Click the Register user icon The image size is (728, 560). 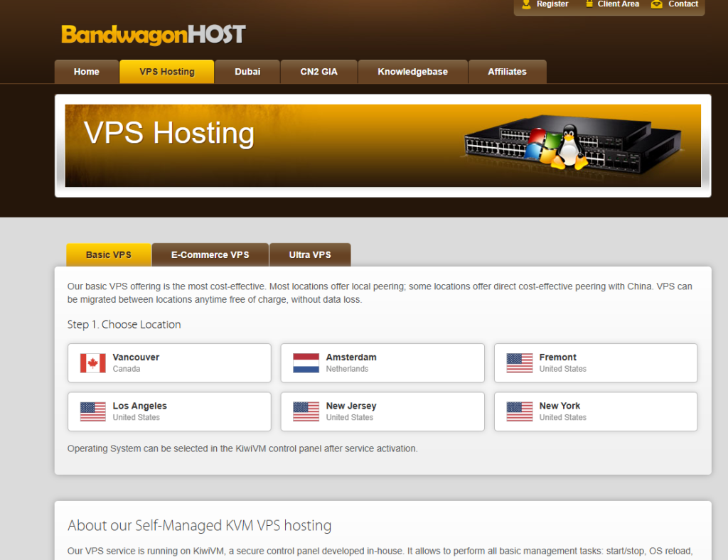click(526, 4)
